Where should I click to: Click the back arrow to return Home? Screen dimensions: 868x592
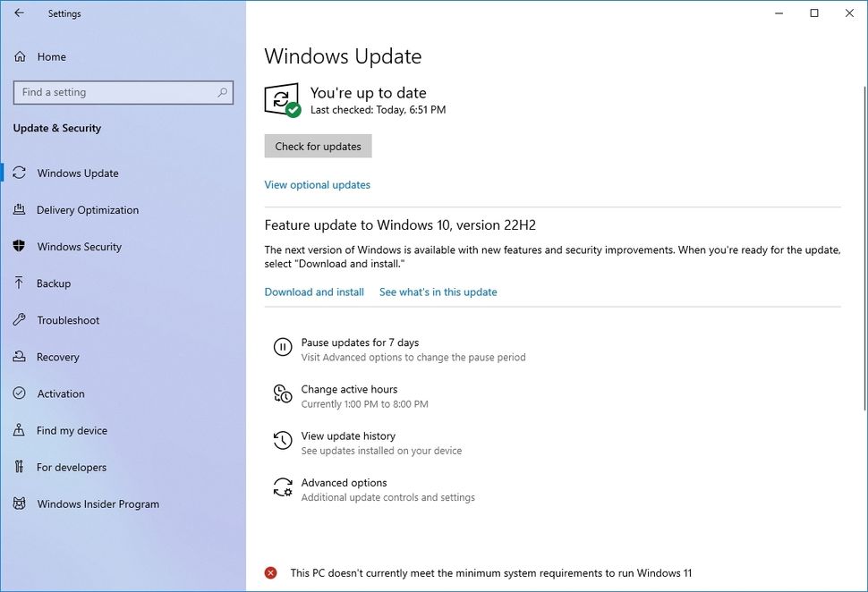(18, 13)
